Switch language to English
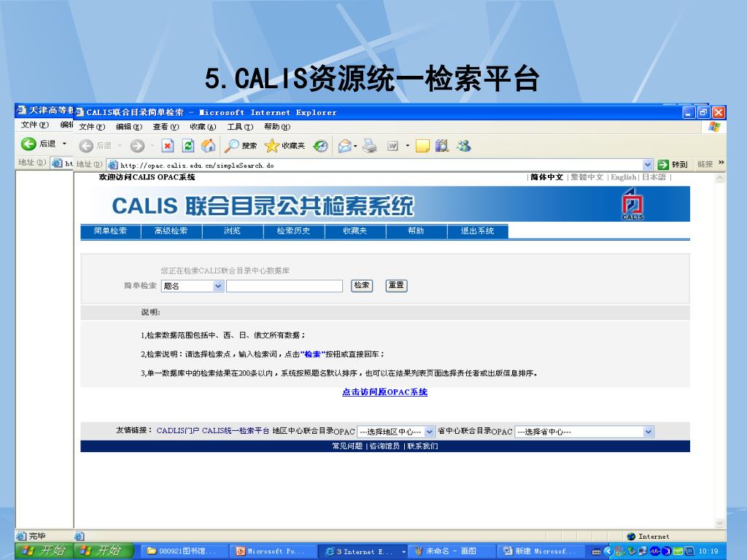 pos(623,177)
